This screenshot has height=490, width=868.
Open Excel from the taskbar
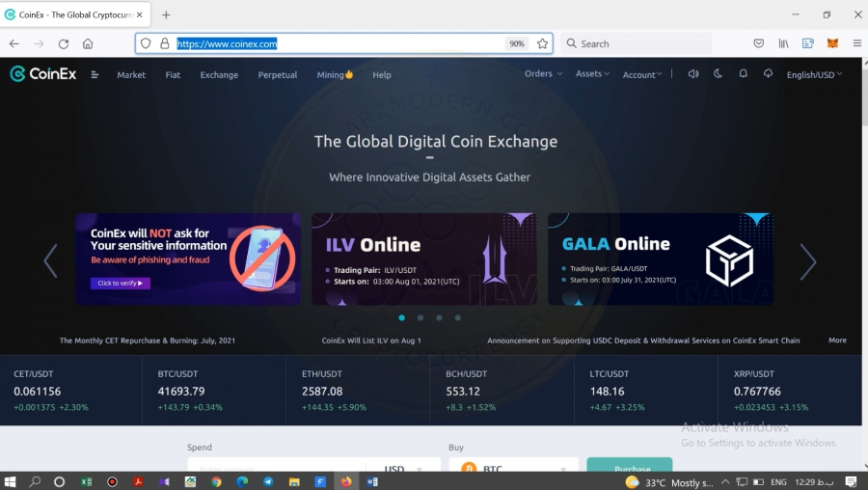[x=87, y=481]
